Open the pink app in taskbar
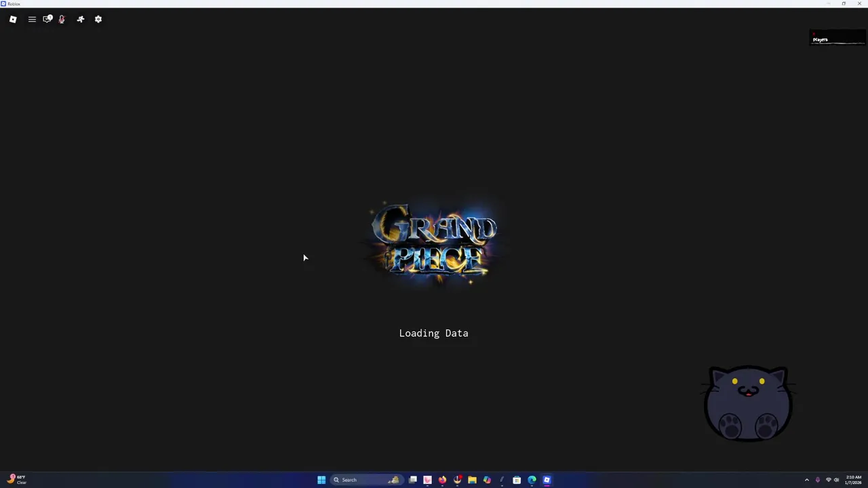The width and height of the screenshot is (868, 488). click(427, 480)
